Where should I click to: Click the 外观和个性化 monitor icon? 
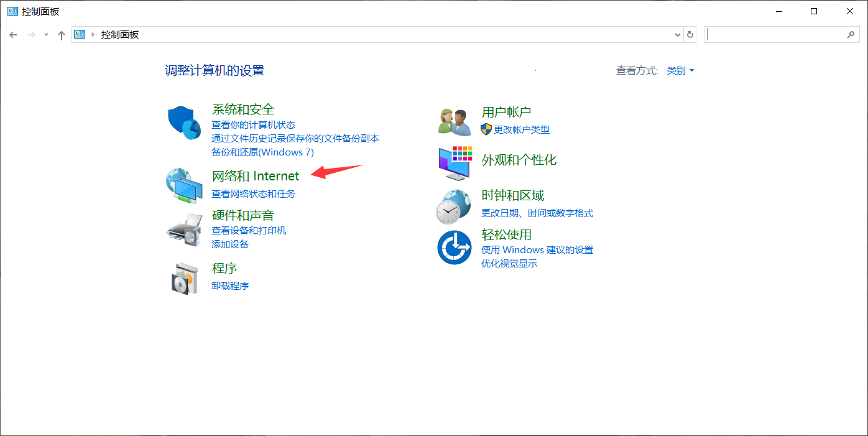click(x=454, y=163)
